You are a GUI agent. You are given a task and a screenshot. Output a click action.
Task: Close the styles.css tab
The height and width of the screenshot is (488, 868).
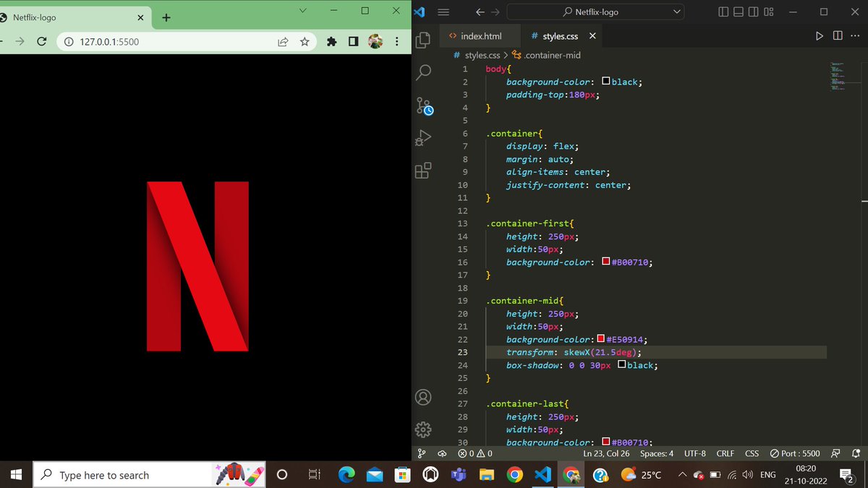(593, 35)
